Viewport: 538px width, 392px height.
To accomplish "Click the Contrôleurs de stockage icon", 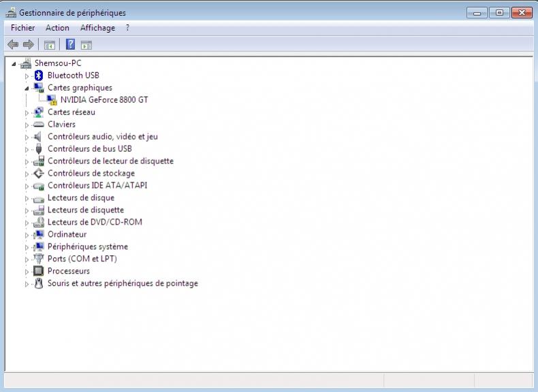I will pos(39,173).
